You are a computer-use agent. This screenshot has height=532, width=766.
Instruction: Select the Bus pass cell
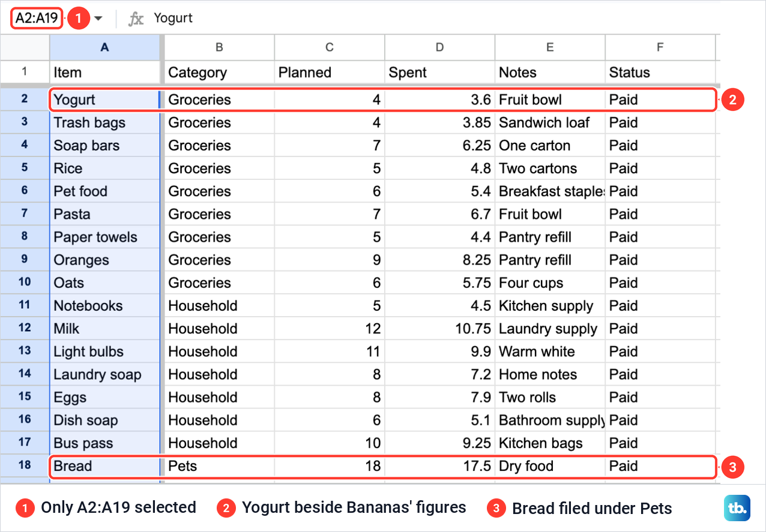[x=105, y=443]
